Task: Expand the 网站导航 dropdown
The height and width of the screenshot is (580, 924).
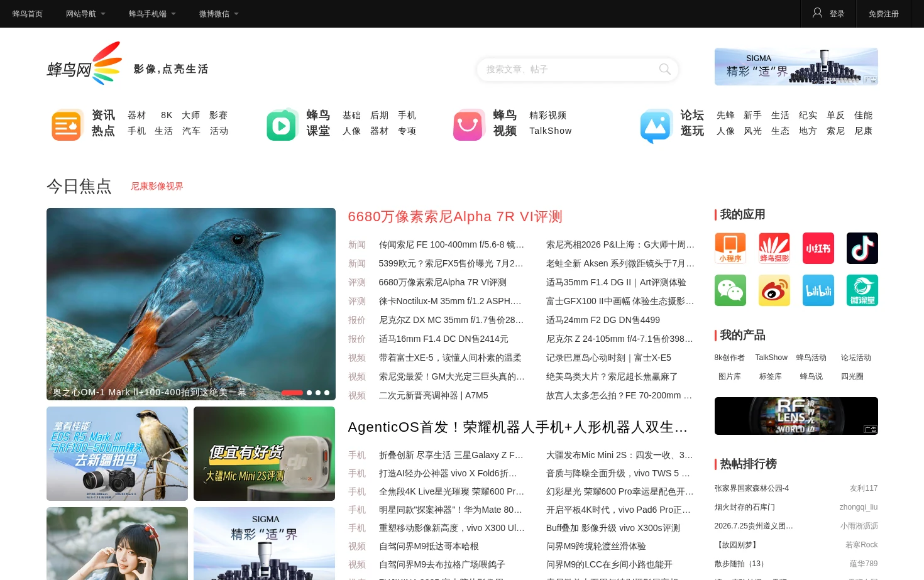Action: (85, 14)
